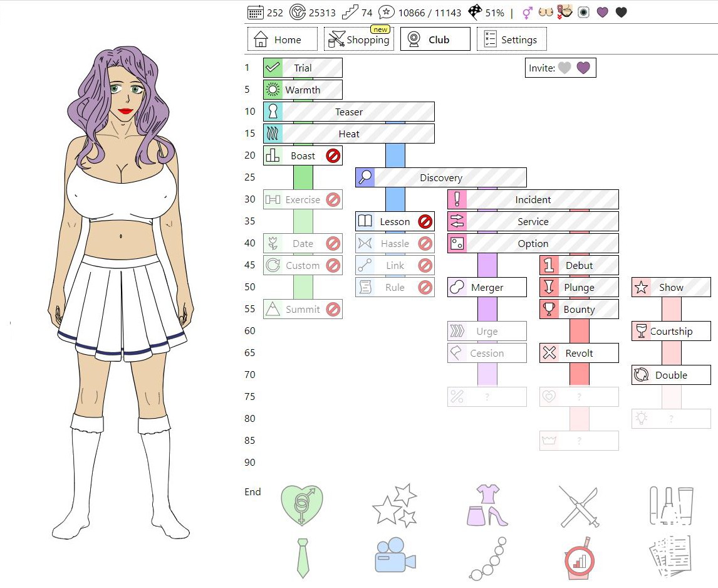Click the clothing outfit ending icon

(x=487, y=505)
